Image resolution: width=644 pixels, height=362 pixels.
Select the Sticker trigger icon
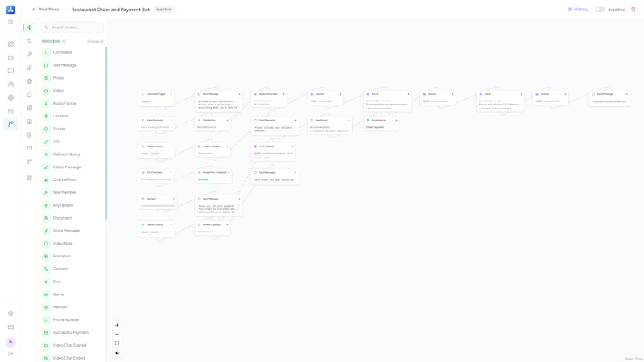click(46, 129)
